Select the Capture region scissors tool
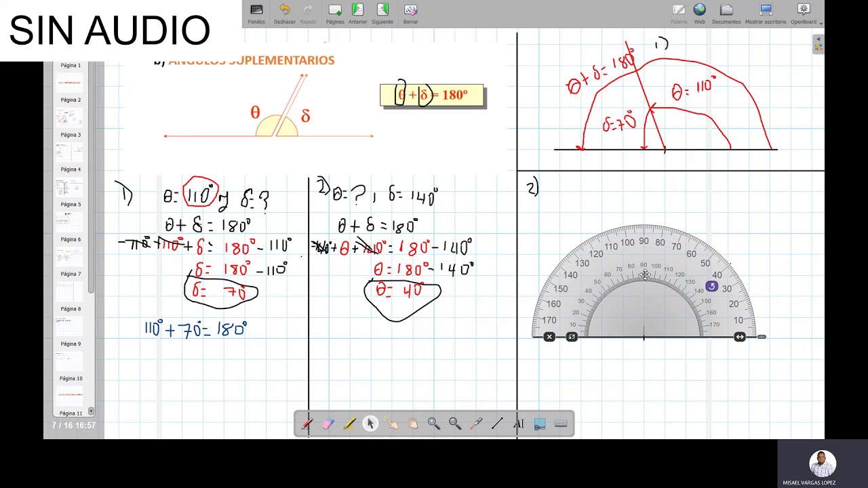 (x=540, y=424)
